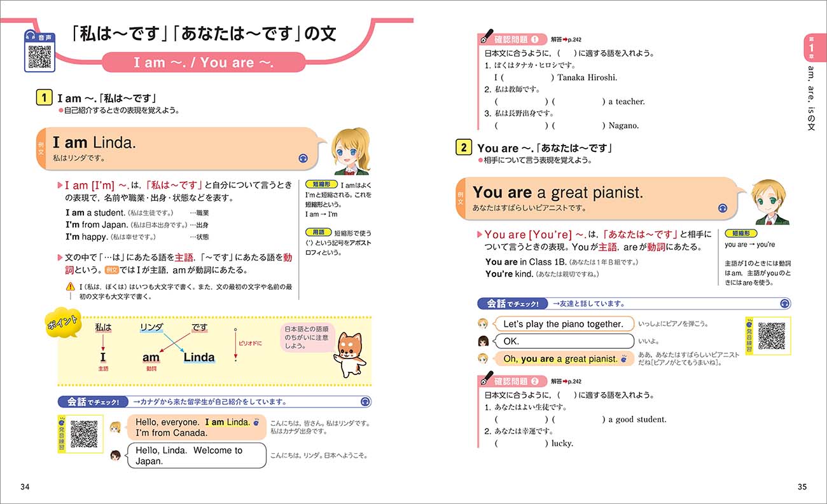Click the pen icon of 確認問題 2
Viewport: 827px width, 504px height.
click(x=486, y=378)
